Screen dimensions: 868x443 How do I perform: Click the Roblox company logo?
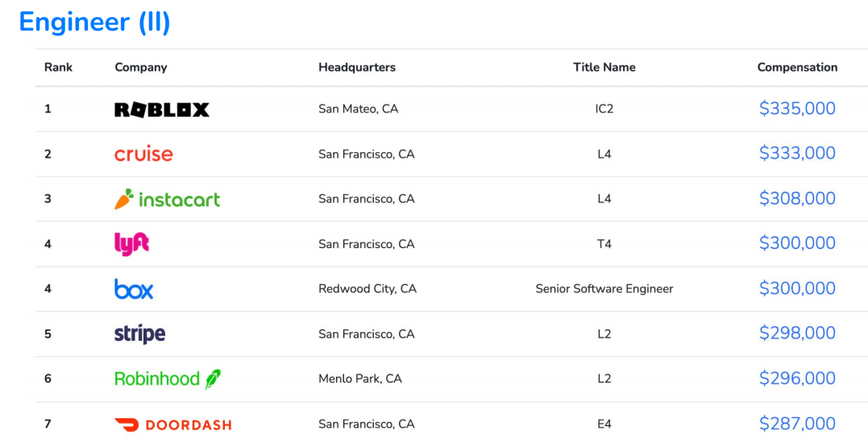(162, 110)
